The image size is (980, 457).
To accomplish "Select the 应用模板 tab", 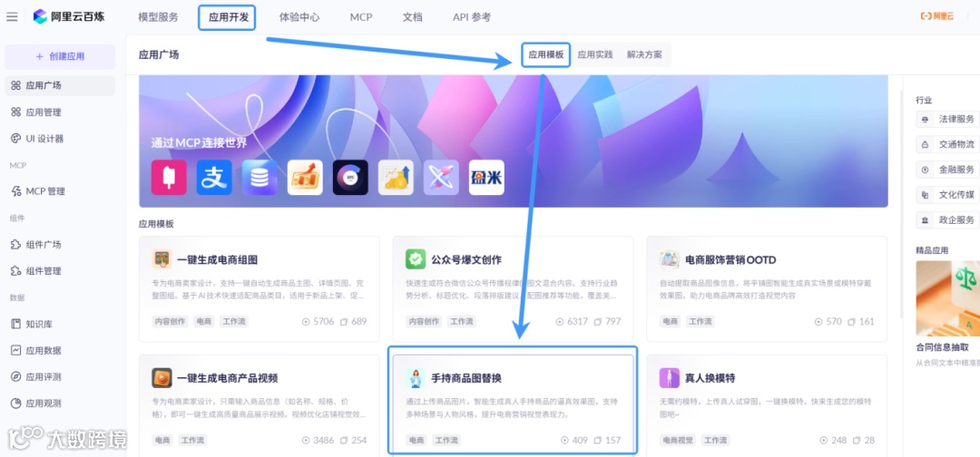I will point(546,54).
